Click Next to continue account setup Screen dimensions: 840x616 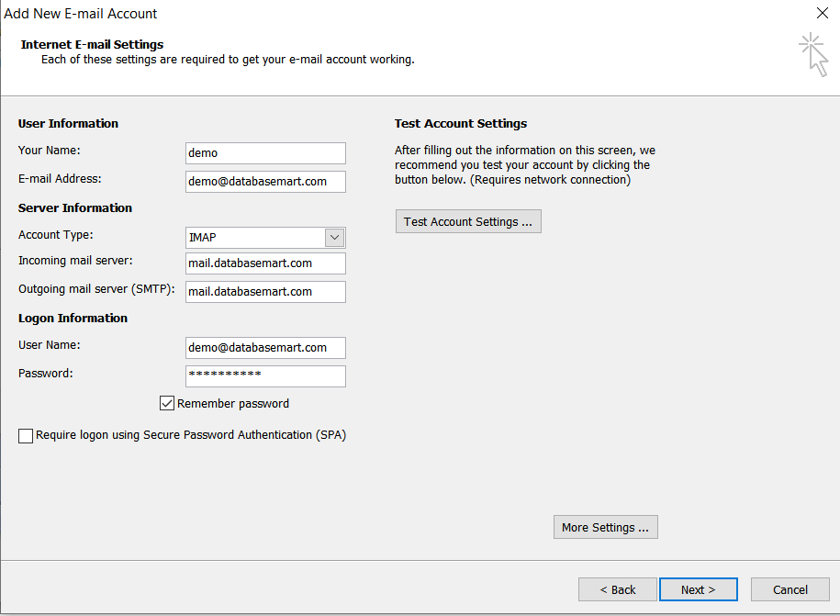pos(698,588)
